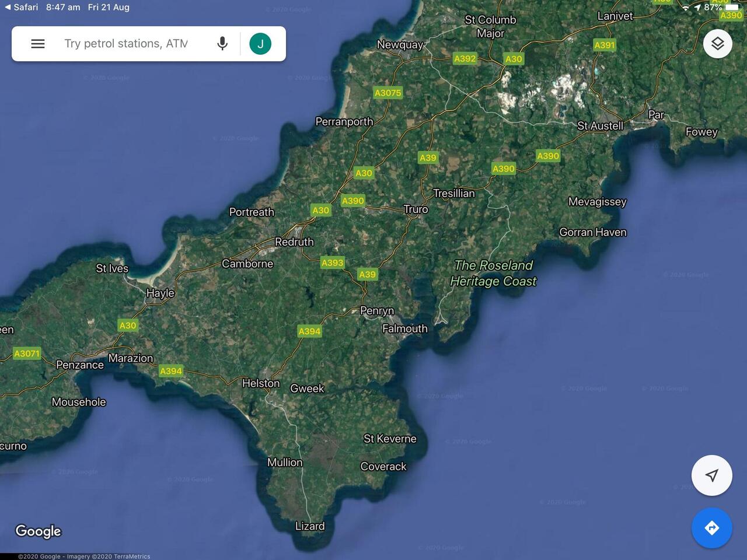The height and width of the screenshot is (560, 747).
Task: Tap the microphone voice search icon
Action: coord(222,44)
